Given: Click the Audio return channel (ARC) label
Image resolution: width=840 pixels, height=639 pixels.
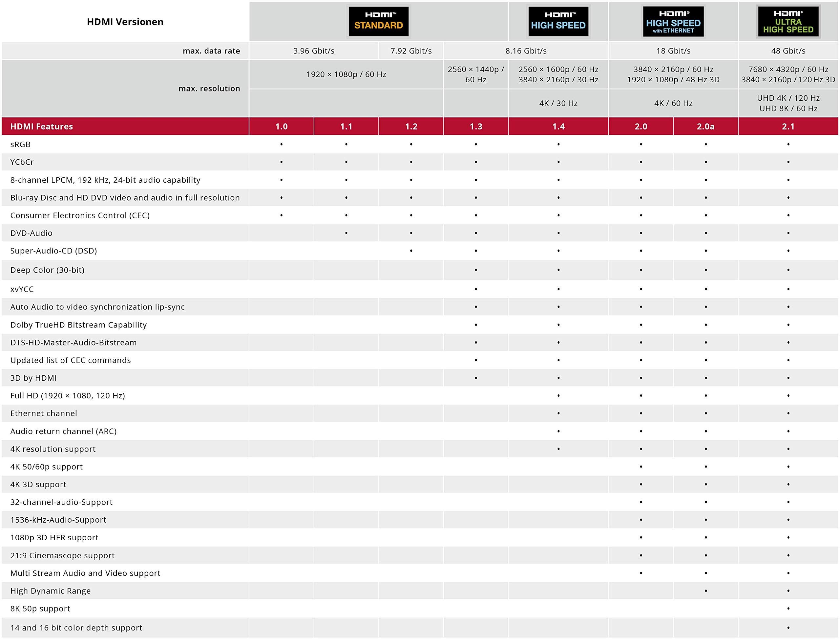Looking at the screenshot, I should click(64, 431).
